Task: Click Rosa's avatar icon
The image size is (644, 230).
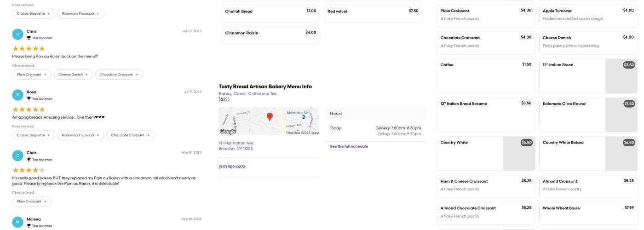Action: (x=17, y=95)
